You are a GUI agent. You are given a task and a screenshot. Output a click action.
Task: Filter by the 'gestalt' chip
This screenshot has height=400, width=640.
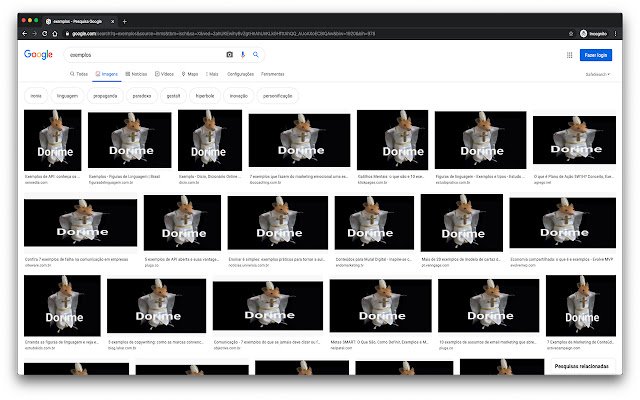(173, 96)
